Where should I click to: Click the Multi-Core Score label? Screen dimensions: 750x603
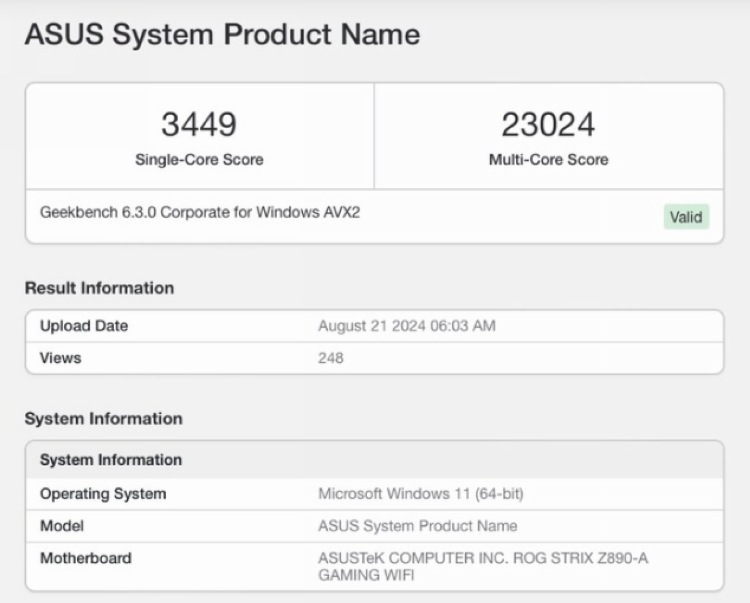click(548, 159)
